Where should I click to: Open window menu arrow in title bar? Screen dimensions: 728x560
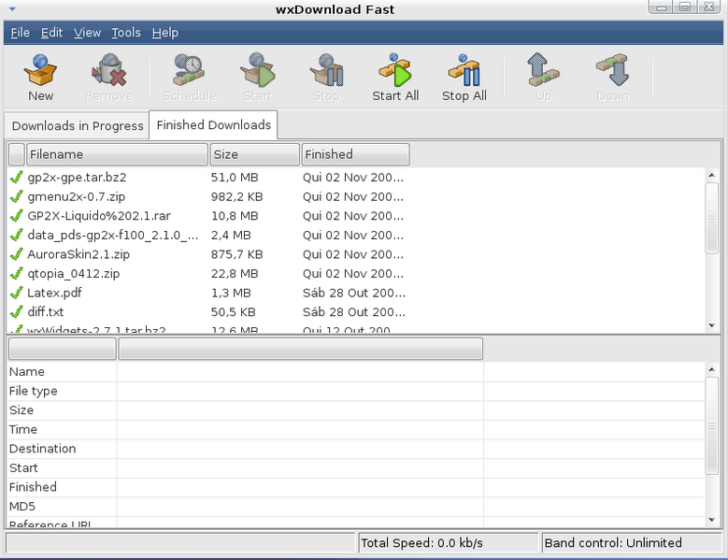click(x=11, y=8)
